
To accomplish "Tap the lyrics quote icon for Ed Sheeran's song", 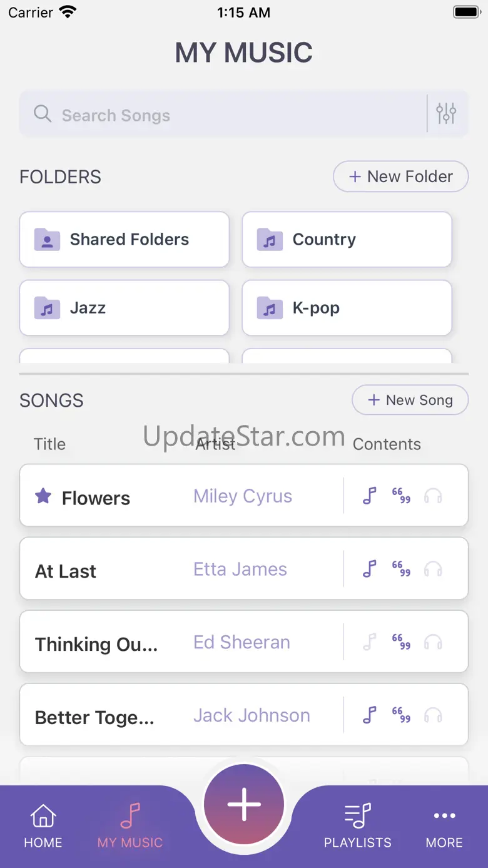I will pyautogui.click(x=401, y=642).
